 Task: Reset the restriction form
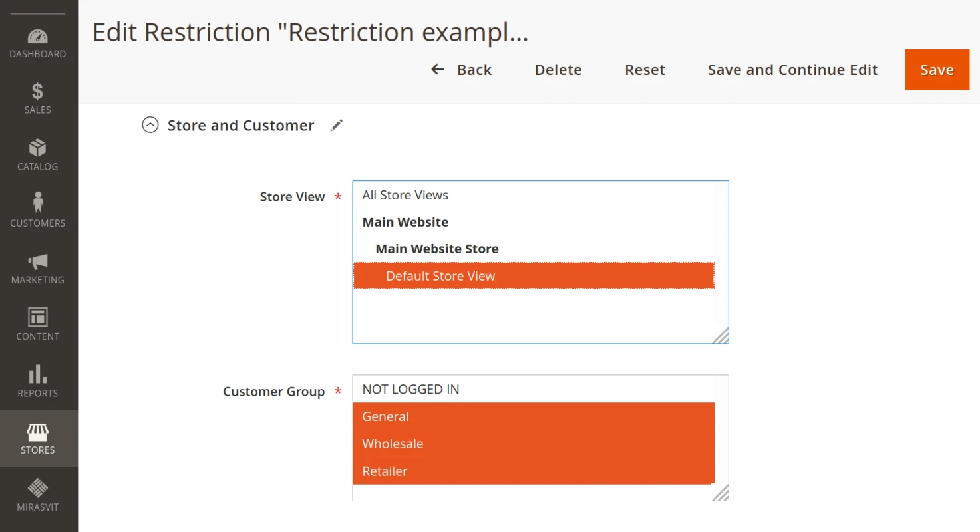coord(644,69)
